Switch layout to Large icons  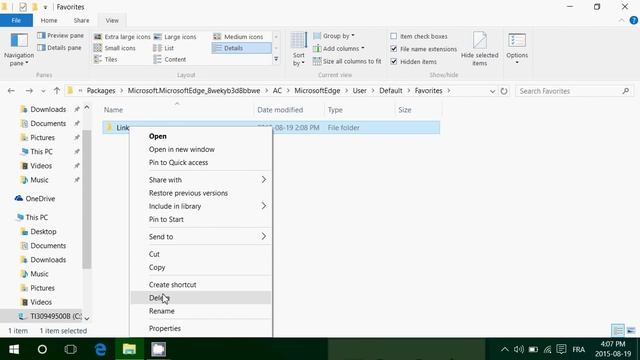[175, 37]
